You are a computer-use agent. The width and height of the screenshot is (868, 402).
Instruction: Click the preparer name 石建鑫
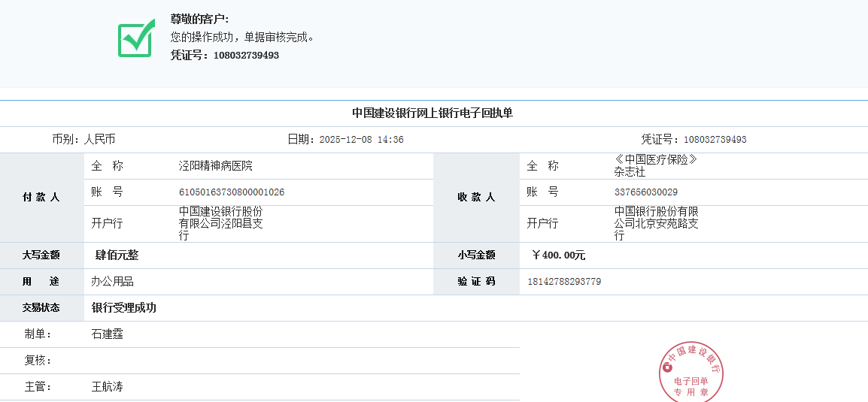click(108, 334)
